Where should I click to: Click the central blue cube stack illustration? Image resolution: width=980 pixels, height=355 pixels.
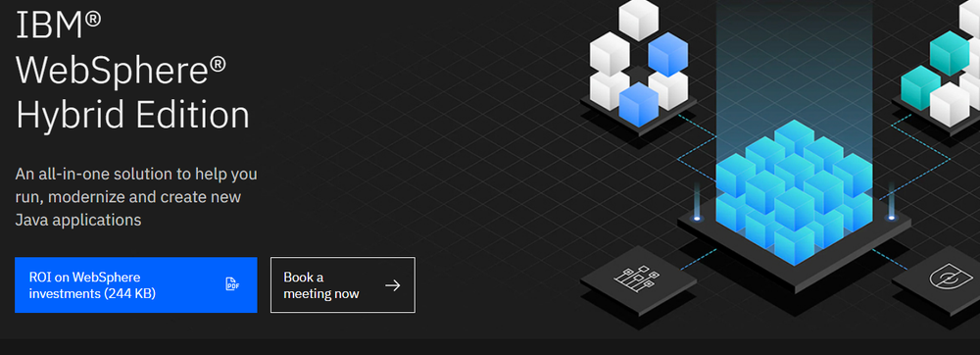click(794, 192)
